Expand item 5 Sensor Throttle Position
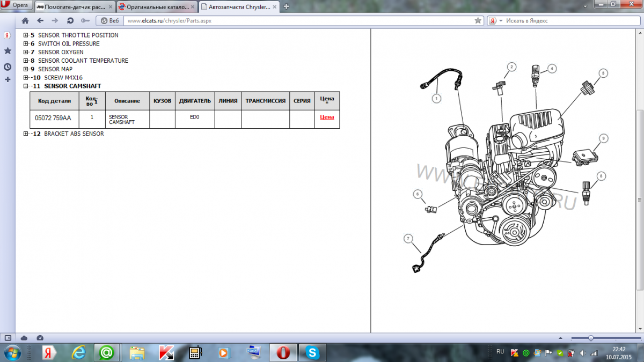Viewport: 644px width, 362px height. coord(26,35)
